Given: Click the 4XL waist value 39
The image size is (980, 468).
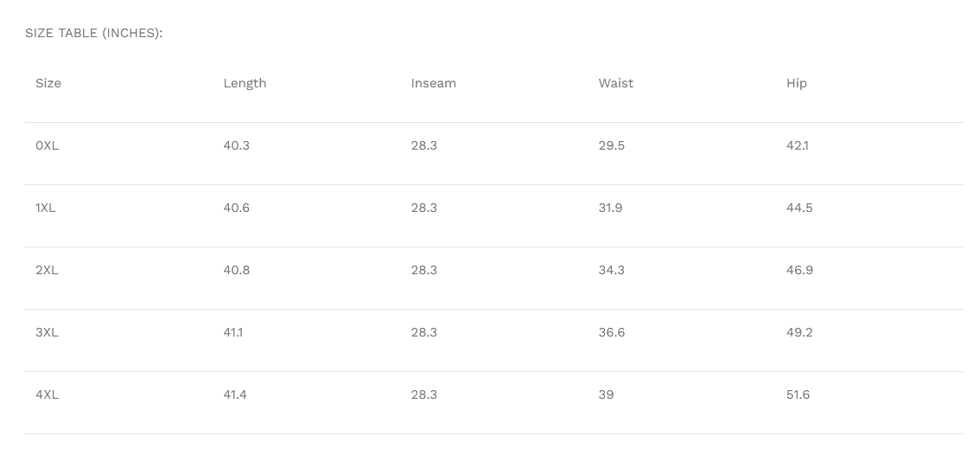Looking at the screenshot, I should (606, 394).
